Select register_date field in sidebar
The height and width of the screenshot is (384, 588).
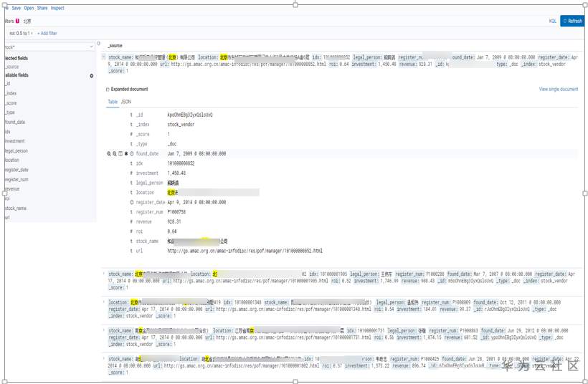pyautogui.click(x=16, y=170)
